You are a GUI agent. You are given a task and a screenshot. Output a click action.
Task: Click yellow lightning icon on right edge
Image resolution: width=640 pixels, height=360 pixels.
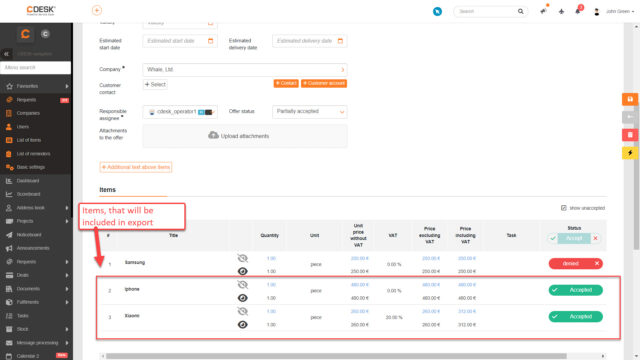(x=630, y=153)
